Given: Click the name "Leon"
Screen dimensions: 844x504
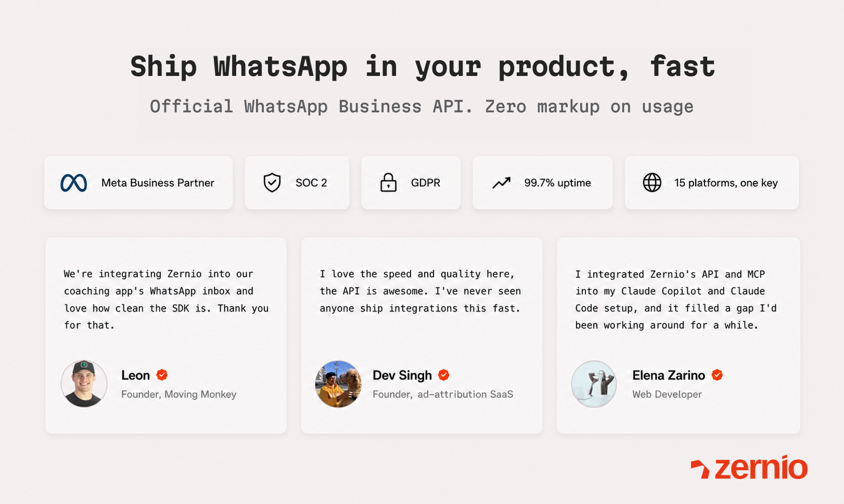Looking at the screenshot, I should [135, 375].
